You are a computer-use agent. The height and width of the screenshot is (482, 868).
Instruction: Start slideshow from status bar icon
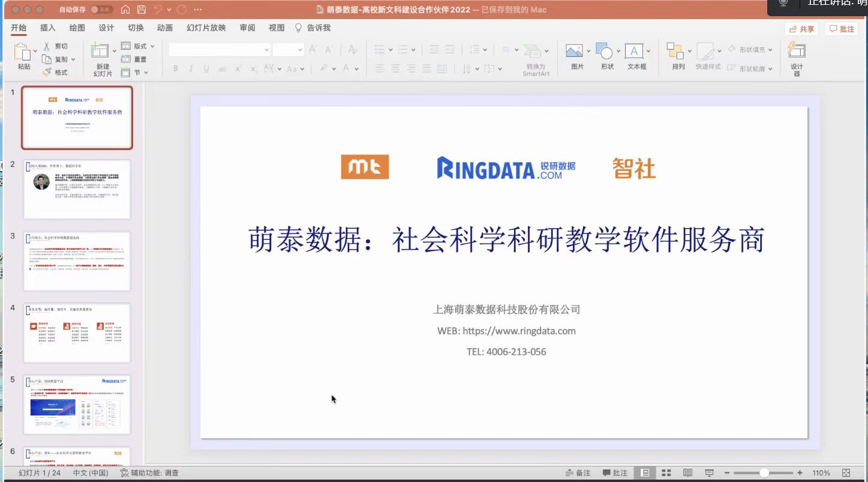(709, 473)
